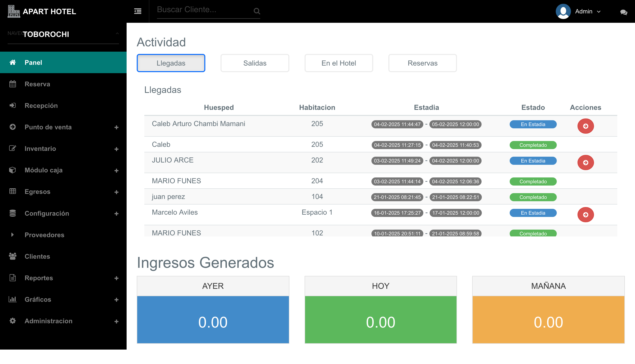Click the Apart Hotel building logo
The image size is (635, 364).
(14, 11)
